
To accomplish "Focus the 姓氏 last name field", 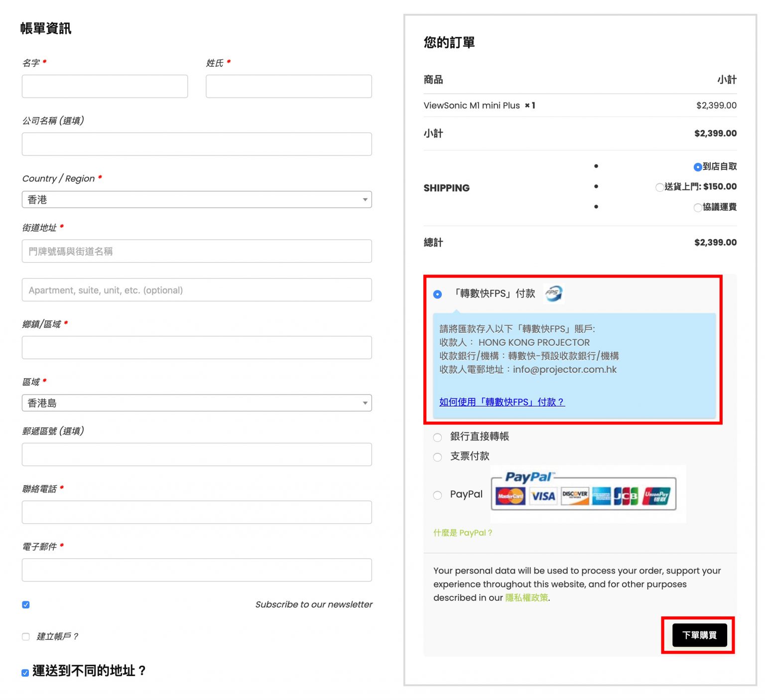I will [x=289, y=86].
